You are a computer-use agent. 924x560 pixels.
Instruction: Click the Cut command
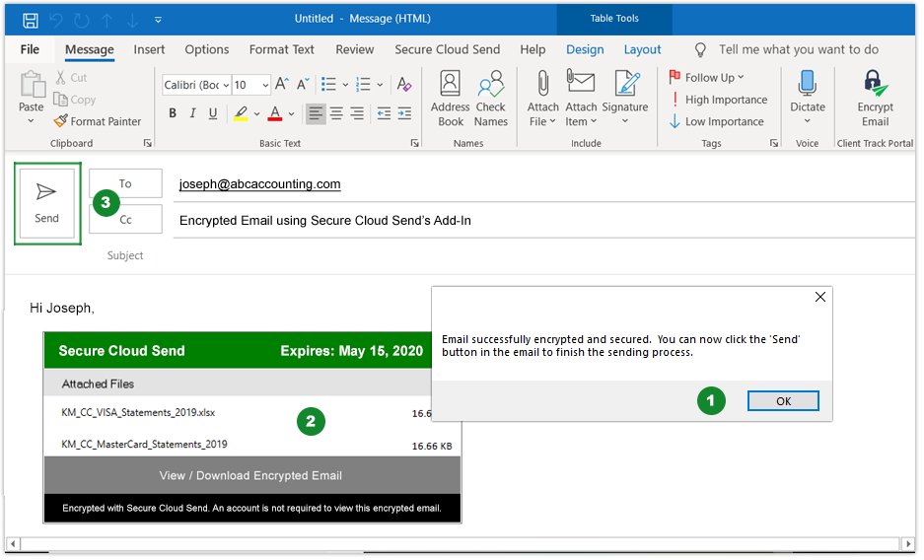point(71,78)
